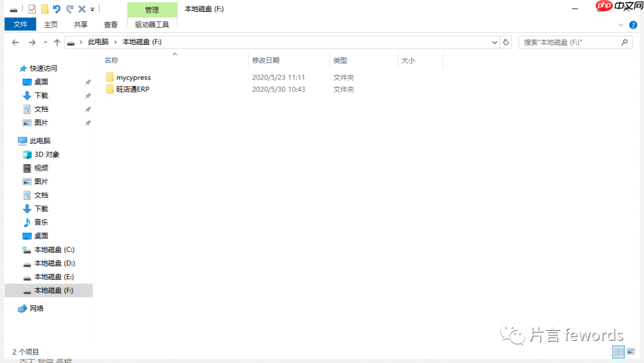
Task: Switch to the 主页 ribbon tab
Action: click(x=51, y=24)
